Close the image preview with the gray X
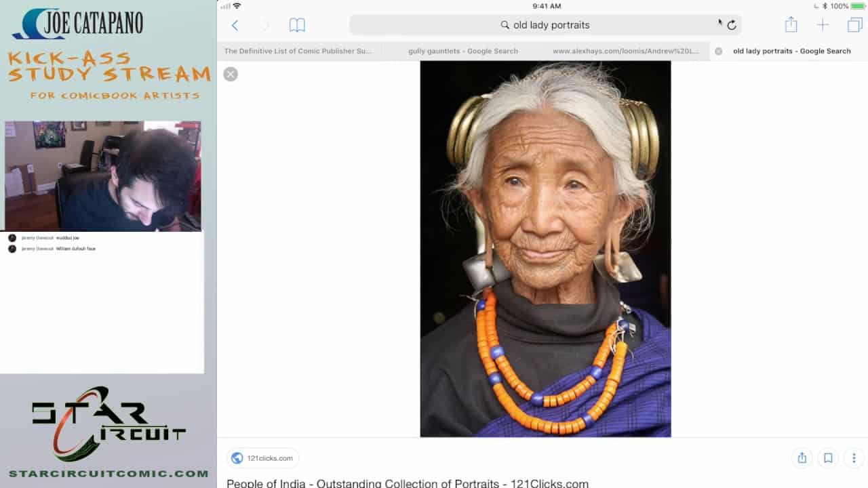 click(x=231, y=75)
